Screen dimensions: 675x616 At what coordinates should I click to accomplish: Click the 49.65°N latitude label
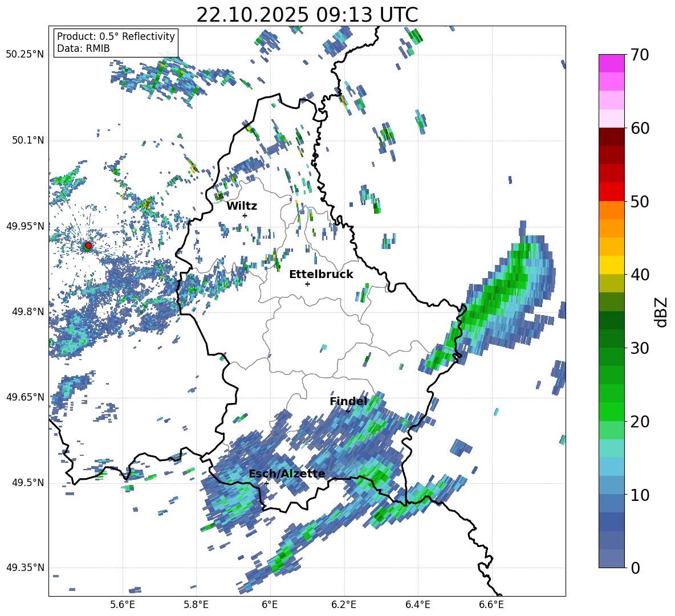25,397
